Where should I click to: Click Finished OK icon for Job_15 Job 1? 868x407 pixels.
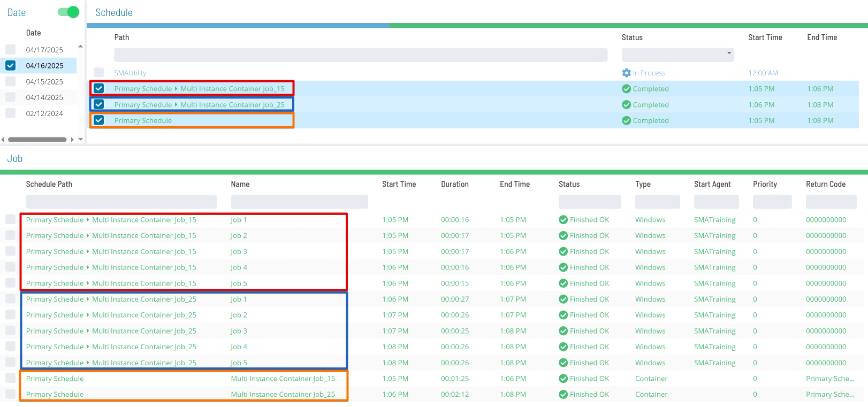(x=563, y=220)
